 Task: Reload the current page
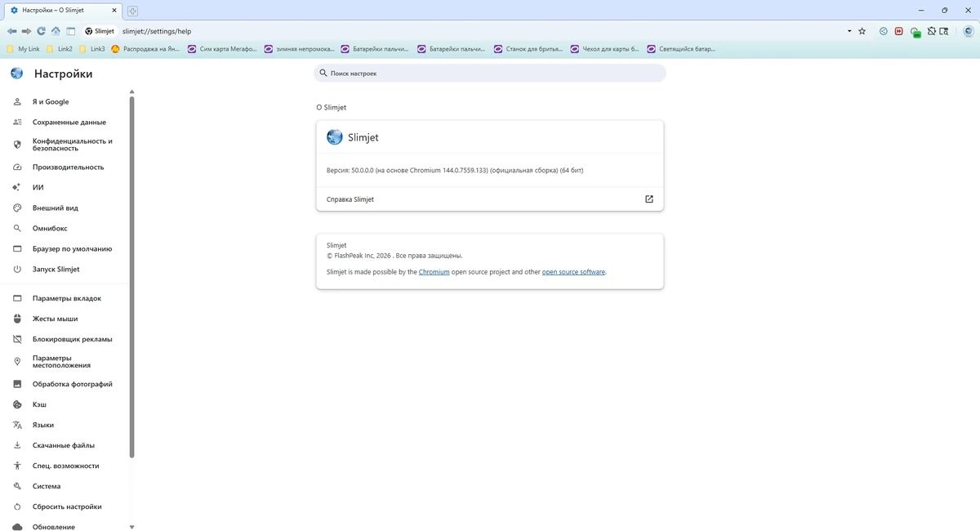click(x=41, y=31)
